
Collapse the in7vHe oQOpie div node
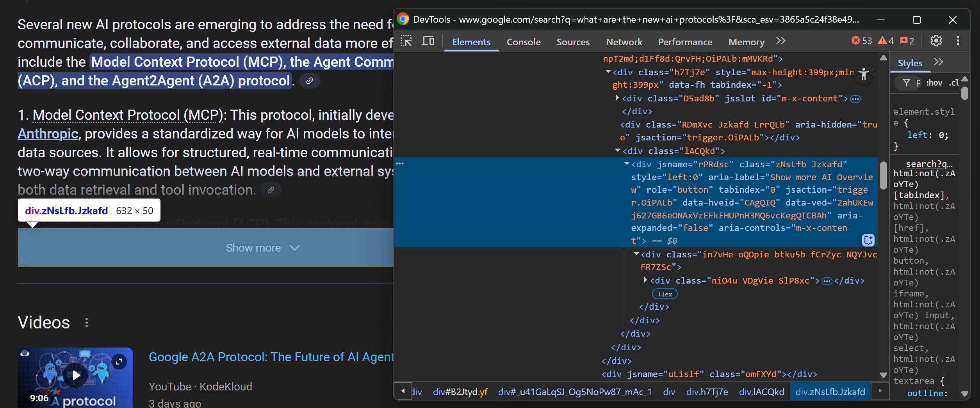coord(636,254)
